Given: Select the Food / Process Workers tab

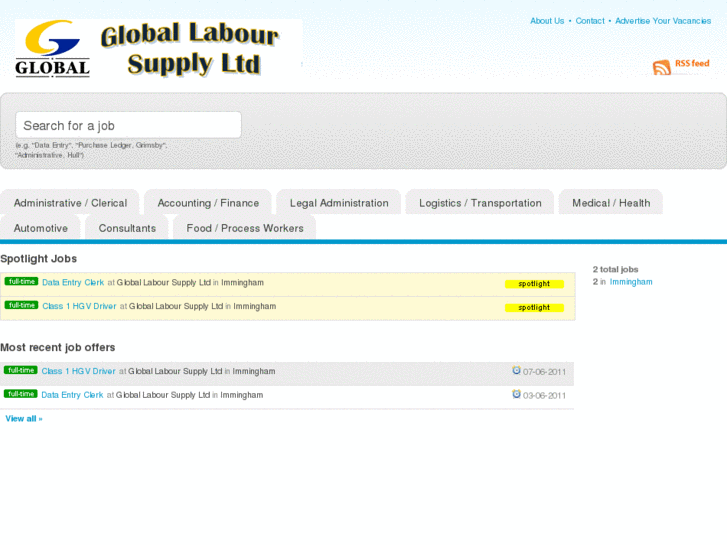Looking at the screenshot, I should click(245, 228).
